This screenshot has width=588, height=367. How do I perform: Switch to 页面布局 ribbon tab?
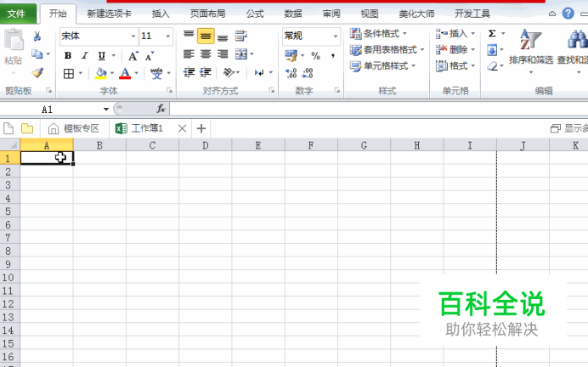[x=207, y=14]
